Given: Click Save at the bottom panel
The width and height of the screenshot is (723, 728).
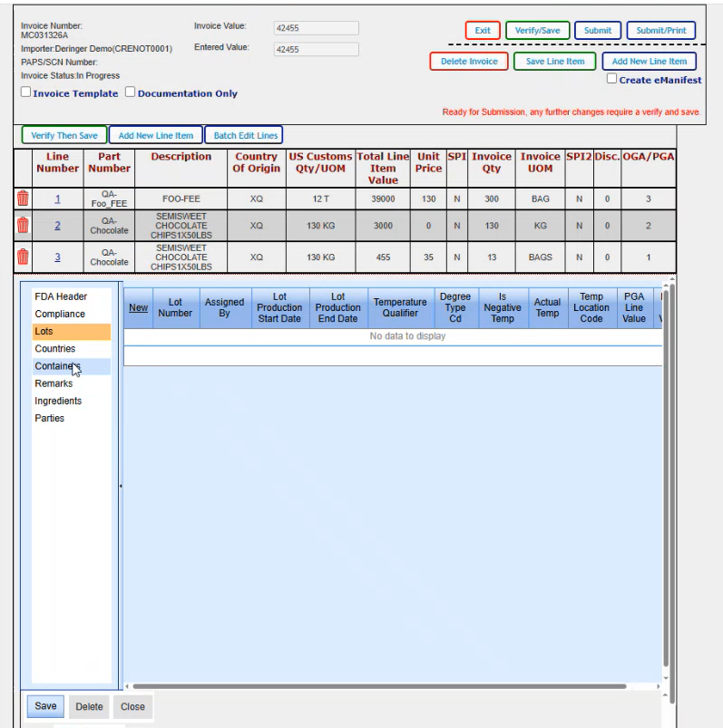Looking at the screenshot, I should point(45,706).
